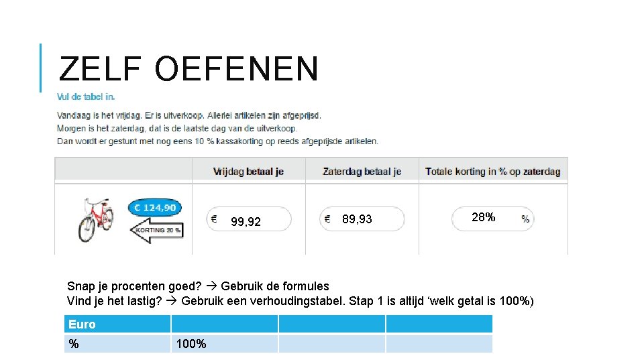Image resolution: width=644 pixels, height=362 pixels.
Task: Click 'Totale korting in % op zaterdag' header
Action: click(x=493, y=172)
